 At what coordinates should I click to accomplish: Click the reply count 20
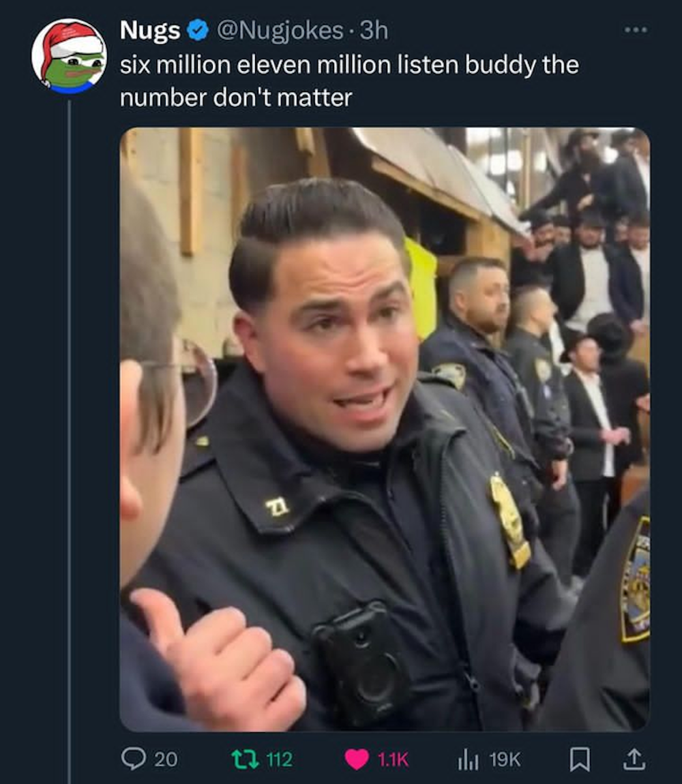[166, 759]
